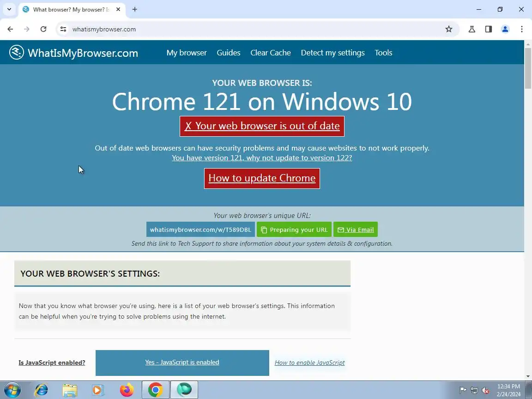Screen dimensions: 532x399
Task: Switch to the Chrome taskbar icon
Action: point(155,390)
